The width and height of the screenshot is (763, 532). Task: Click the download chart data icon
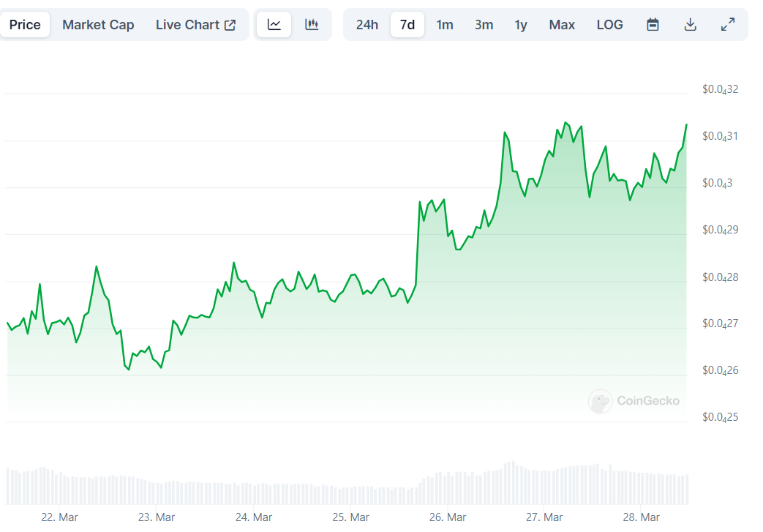tap(690, 25)
